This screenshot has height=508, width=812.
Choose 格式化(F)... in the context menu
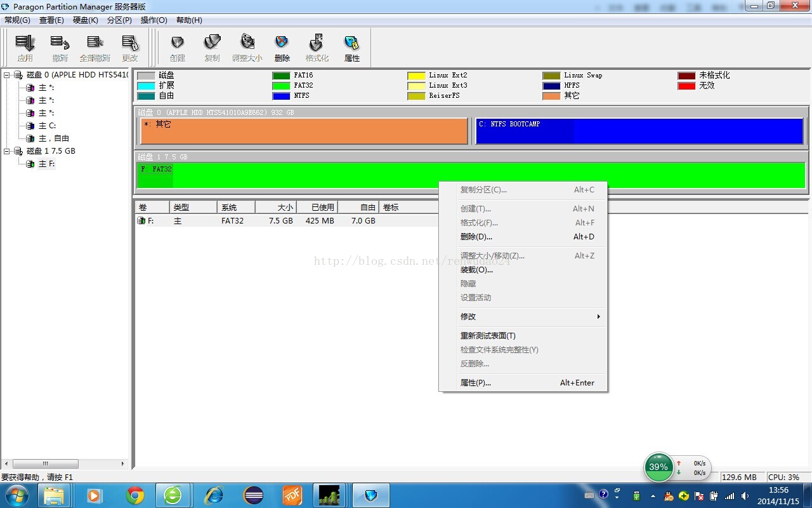pyautogui.click(x=523, y=223)
